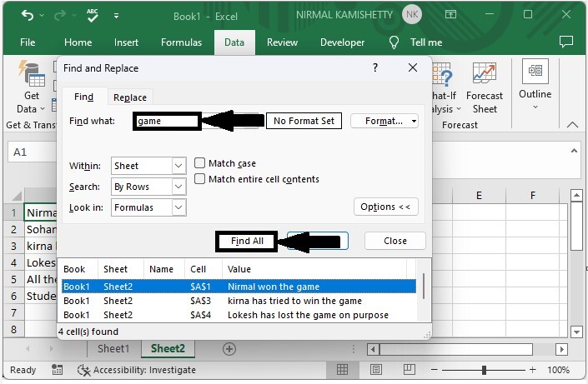Screen dimensions: 588x384
Task: Open the Search By Rows dropdown
Action: click(178, 187)
